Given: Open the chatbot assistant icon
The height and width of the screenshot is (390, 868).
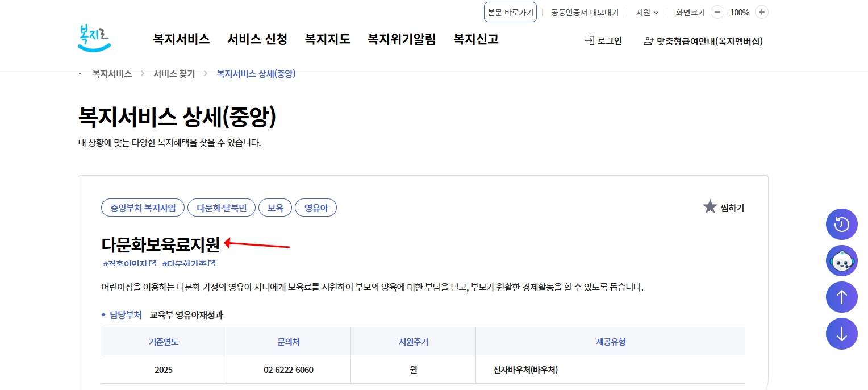Looking at the screenshot, I should 841,261.
